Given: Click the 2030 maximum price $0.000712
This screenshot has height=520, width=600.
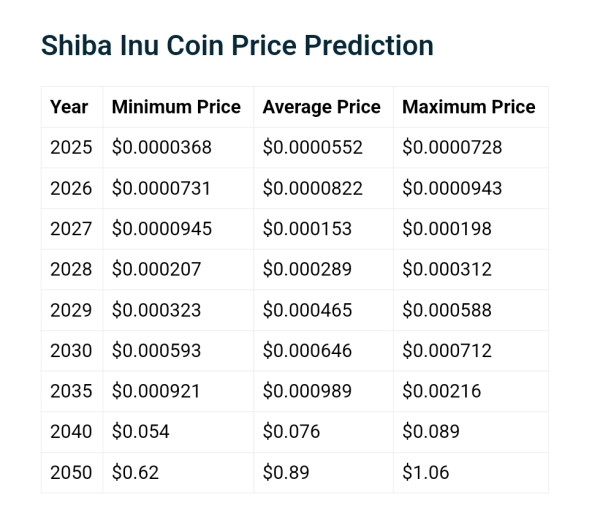Looking at the screenshot, I should (447, 351).
